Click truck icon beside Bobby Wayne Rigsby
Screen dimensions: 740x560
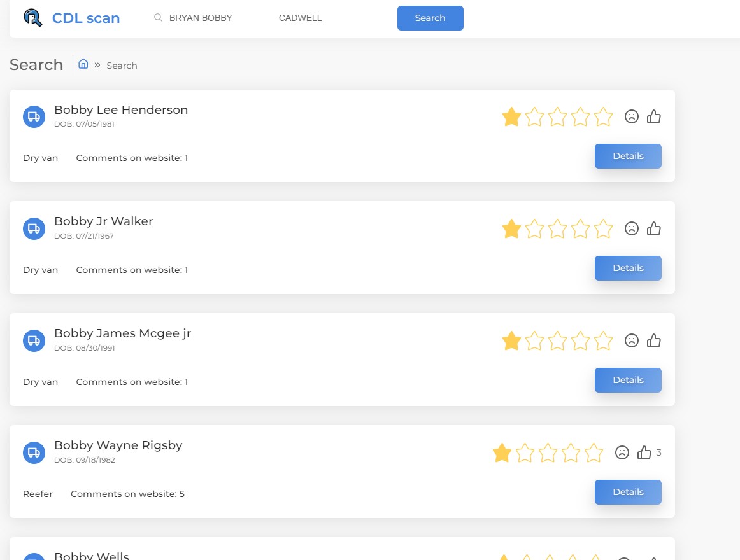(x=34, y=452)
